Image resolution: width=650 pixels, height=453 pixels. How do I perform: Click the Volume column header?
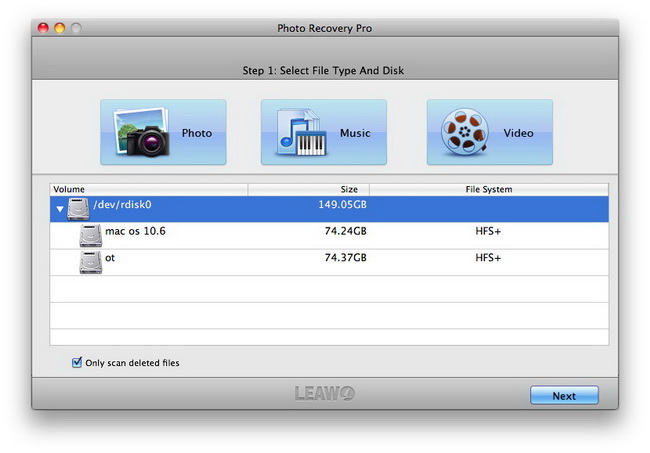[149, 189]
